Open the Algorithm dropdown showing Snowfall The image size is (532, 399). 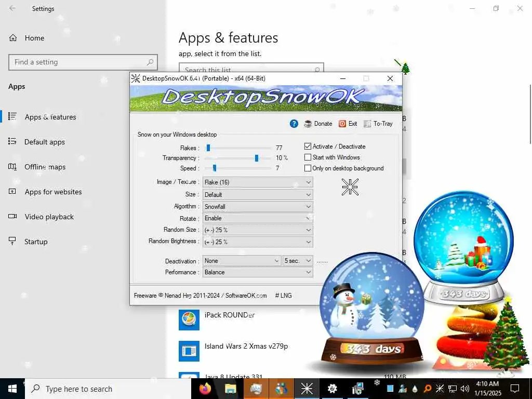pyautogui.click(x=258, y=207)
